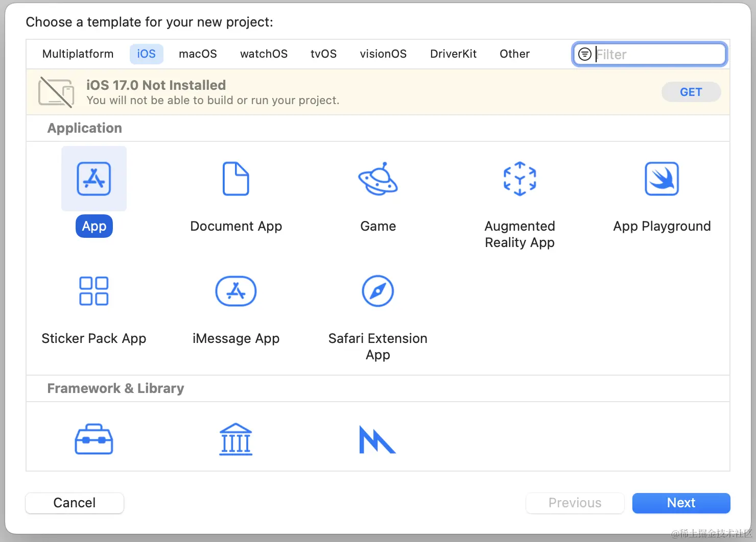Viewport: 756px width, 542px height.
Task: Select the App template icon
Action: pyautogui.click(x=94, y=179)
